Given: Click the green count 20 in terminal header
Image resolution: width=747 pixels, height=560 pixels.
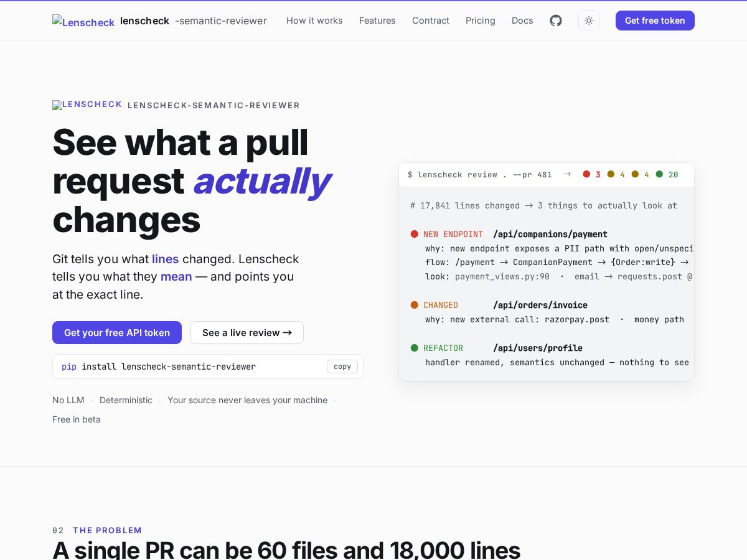Looking at the screenshot, I should [x=673, y=175].
